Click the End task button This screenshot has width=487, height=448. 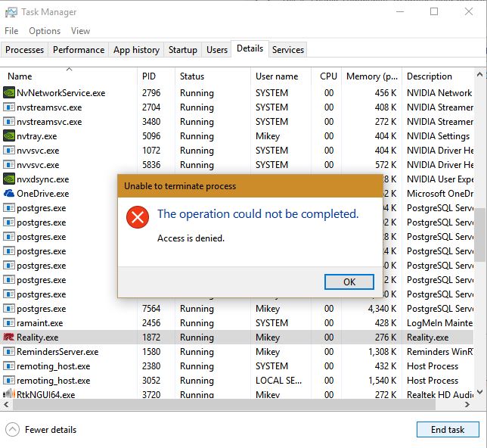[x=448, y=430]
